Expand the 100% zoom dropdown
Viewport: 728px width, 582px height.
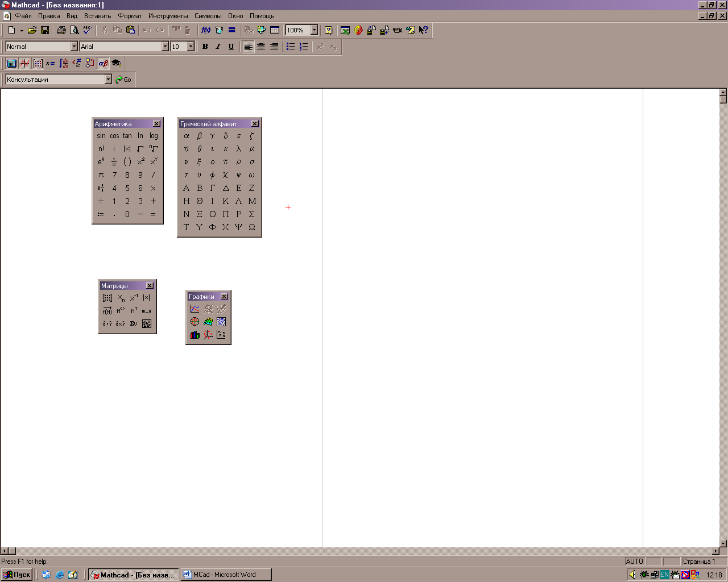point(314,30)
